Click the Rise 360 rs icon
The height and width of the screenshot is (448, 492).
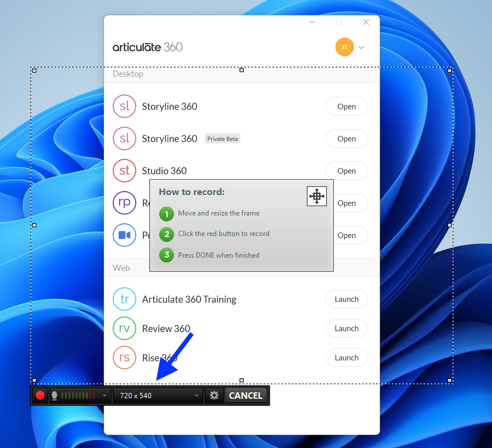tap(124, 357)
